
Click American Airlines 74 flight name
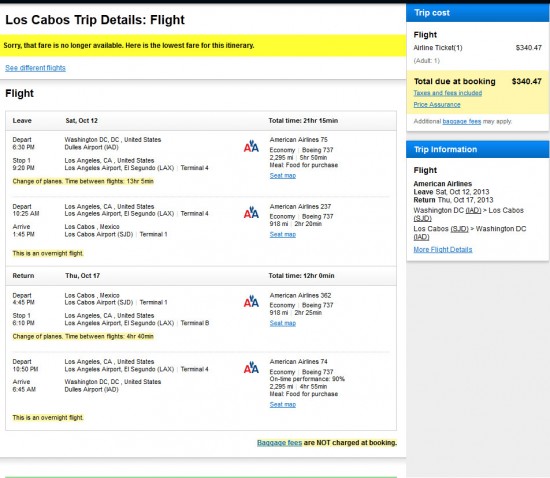299,362
